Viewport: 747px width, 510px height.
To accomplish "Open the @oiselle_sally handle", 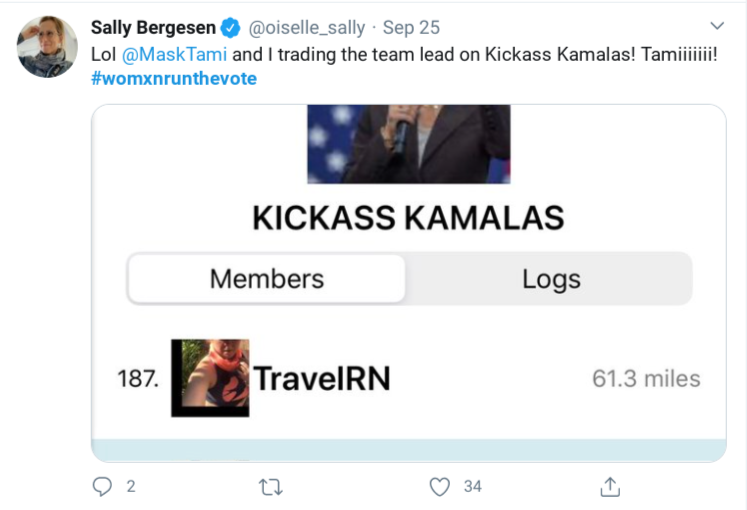I will click(x=307, y=28).
